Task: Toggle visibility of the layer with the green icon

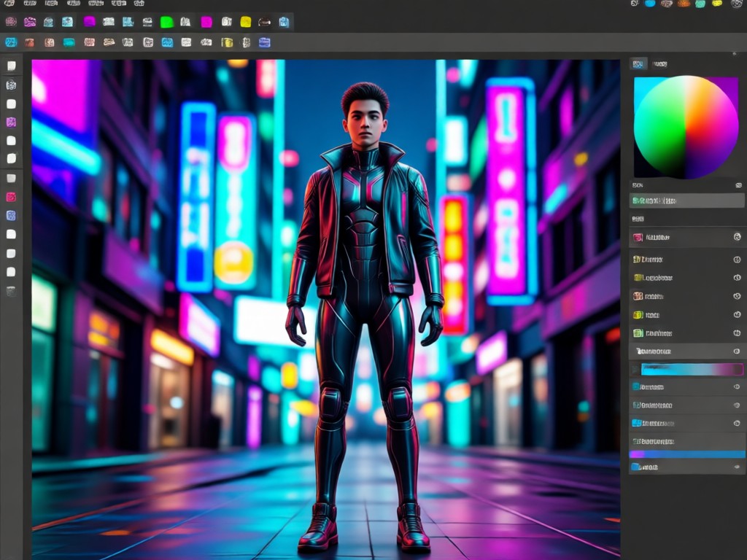Action: [737, 332]
